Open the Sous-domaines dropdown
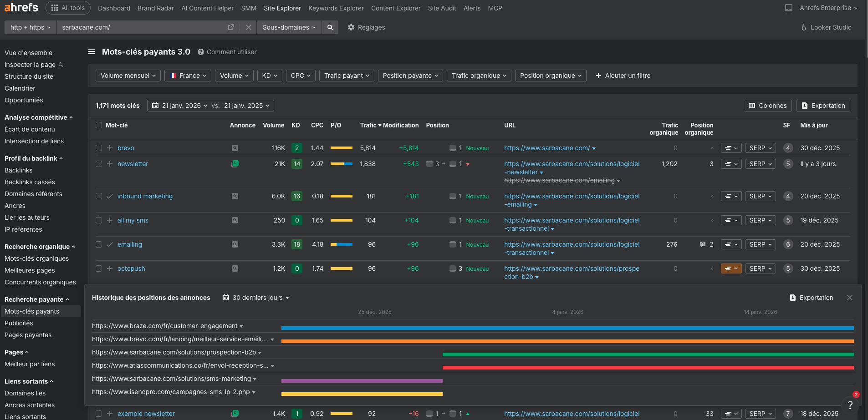 pyautogui.click(x=288, y=27)
